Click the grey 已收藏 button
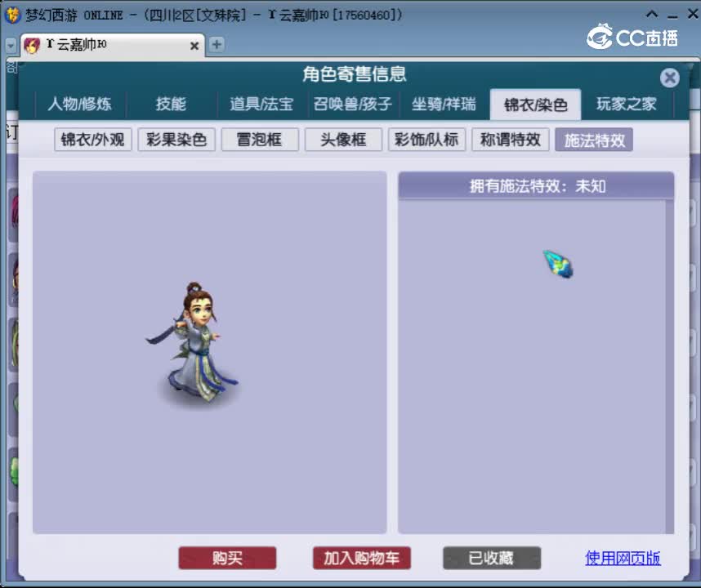This screenshot has width=701, height=588. (x=492, y=558)
